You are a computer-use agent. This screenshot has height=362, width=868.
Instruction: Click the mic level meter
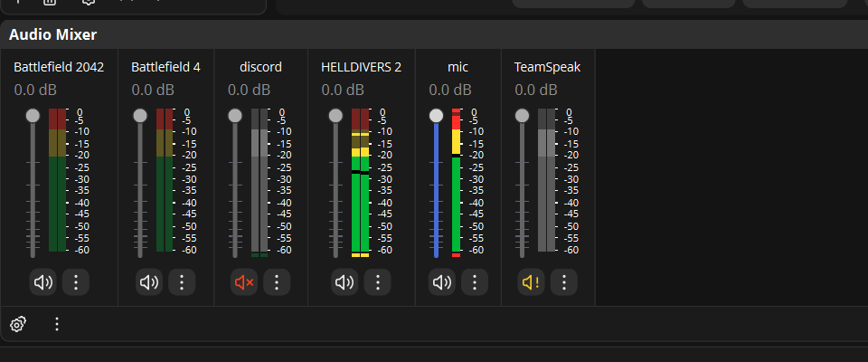(456, 183)
